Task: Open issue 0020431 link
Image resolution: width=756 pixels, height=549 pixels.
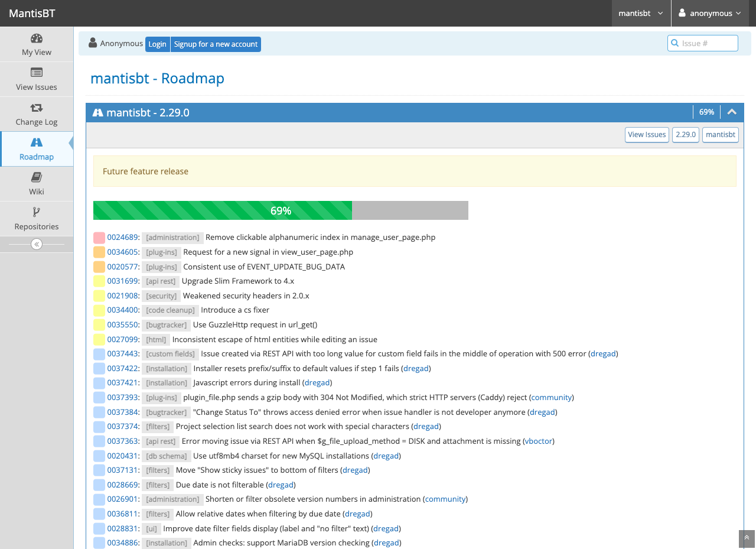Action: pyautogui.click(x=122, y=456)
